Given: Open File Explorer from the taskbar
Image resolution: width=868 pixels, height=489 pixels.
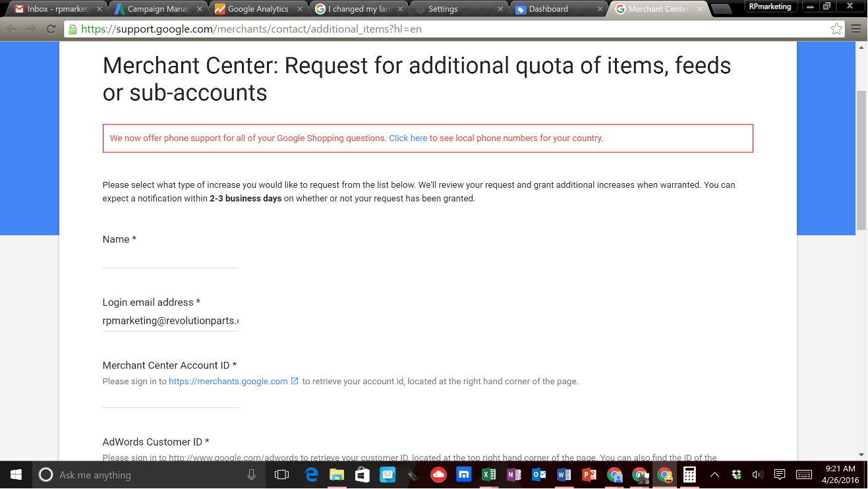Looking at the screenshot, I should [337, 475].
